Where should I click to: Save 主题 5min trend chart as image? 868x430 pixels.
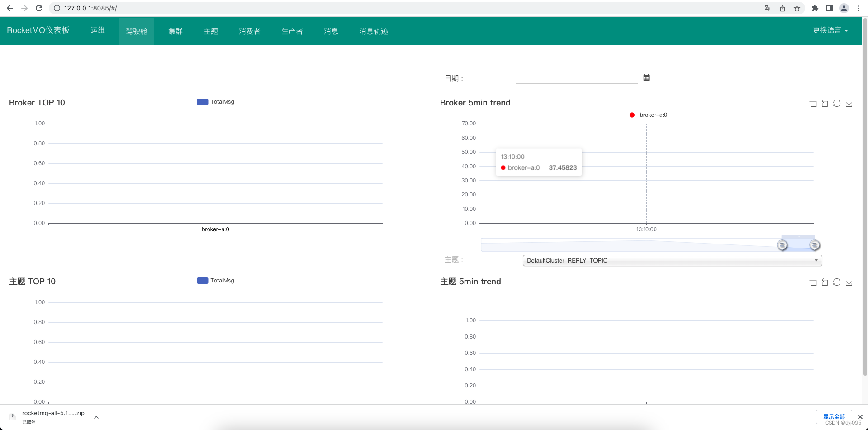click(849, 282)
